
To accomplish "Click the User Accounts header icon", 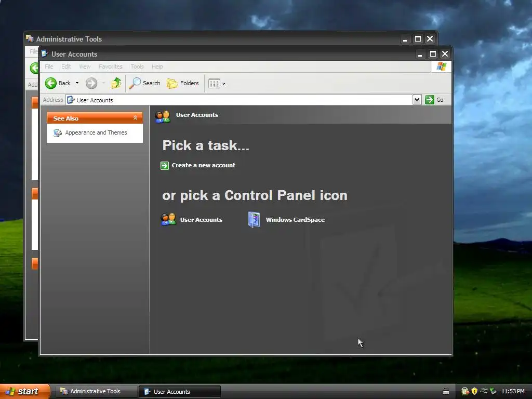I will pos(163,116).
